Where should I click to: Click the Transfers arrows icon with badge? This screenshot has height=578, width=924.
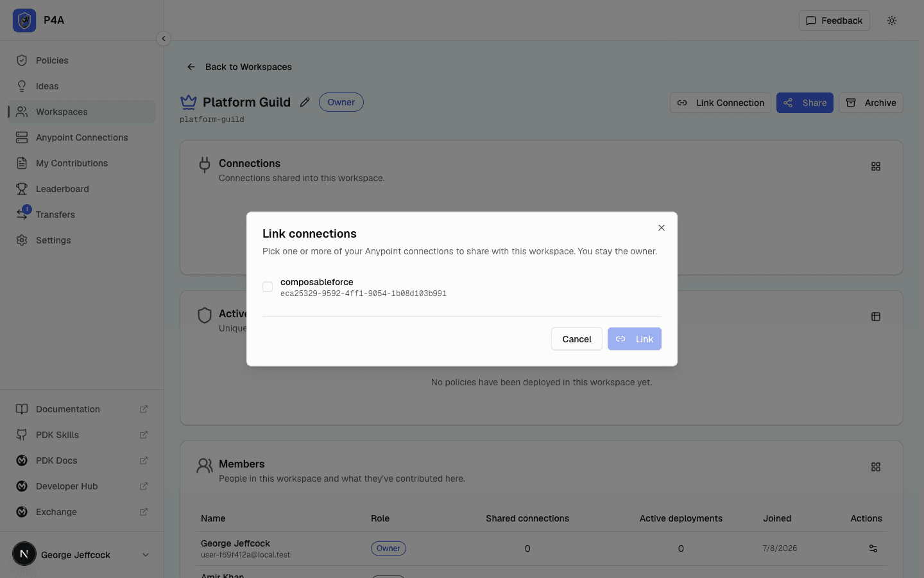(x=23, y=213)
